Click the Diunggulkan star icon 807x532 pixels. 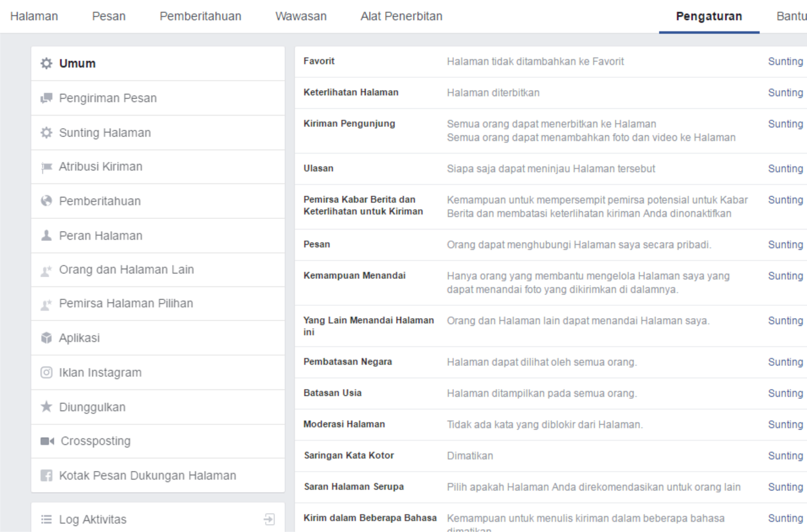tap(46, 407)
